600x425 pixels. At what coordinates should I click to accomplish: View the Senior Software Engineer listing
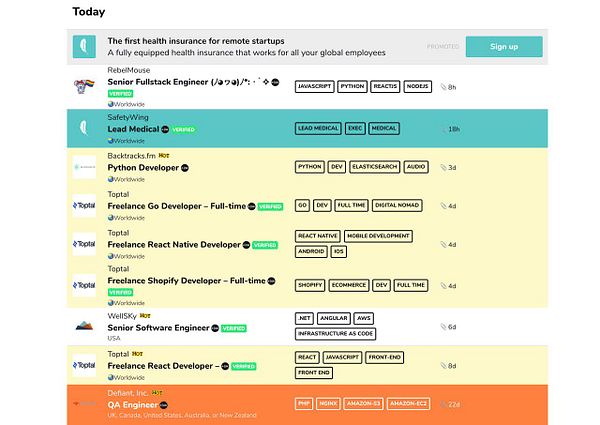[158, 328]
